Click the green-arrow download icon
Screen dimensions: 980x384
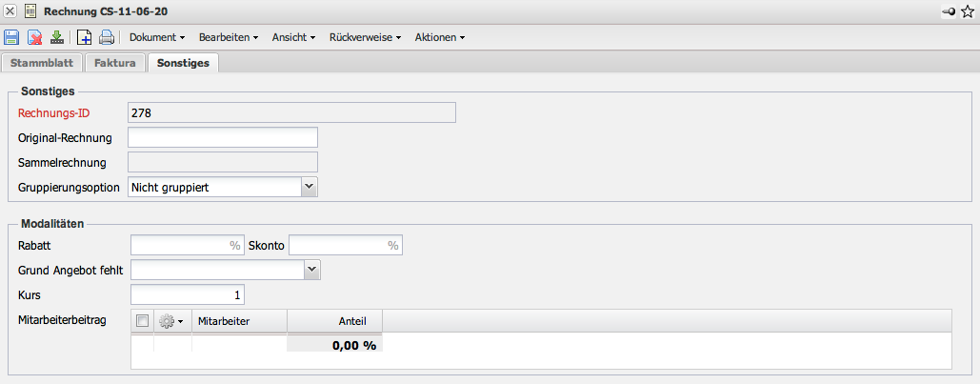point(57,38)
